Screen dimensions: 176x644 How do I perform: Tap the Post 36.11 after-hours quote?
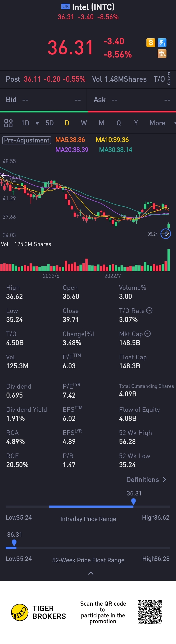45,79
